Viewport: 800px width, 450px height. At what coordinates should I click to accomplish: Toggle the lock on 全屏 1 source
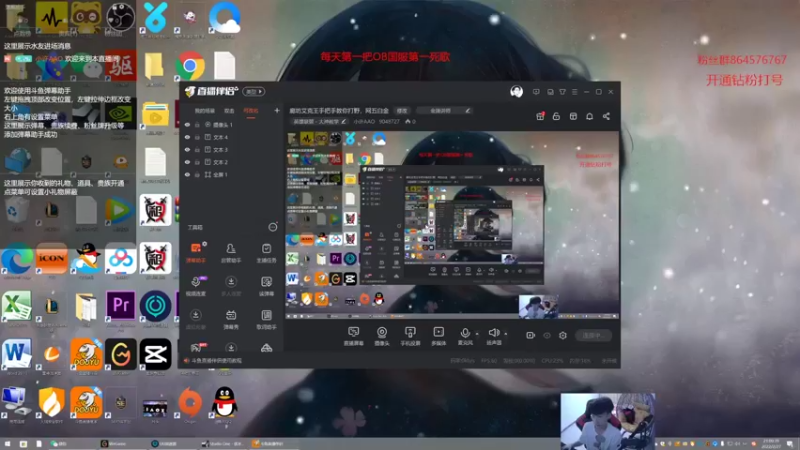pos(197,174)
